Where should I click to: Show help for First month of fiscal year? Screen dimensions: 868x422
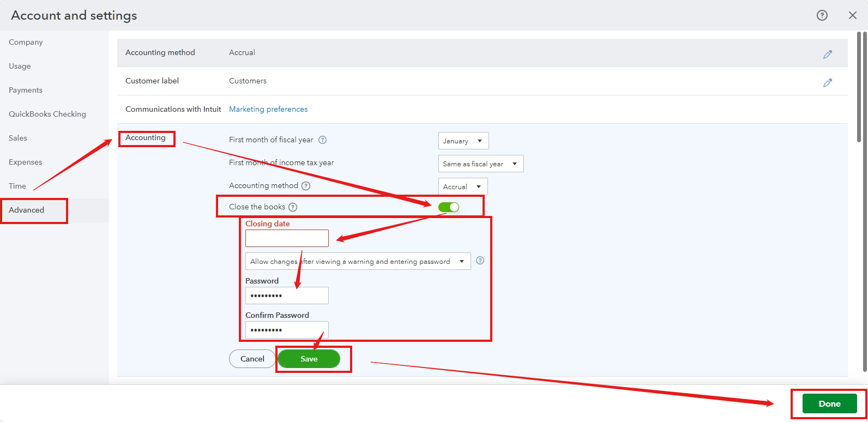tap(323, 140)
